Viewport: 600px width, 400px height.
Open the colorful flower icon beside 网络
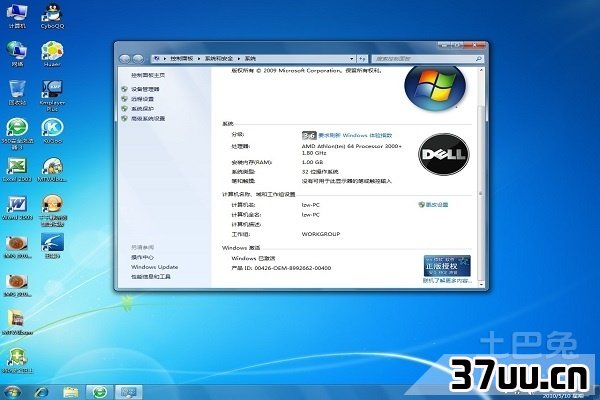[x=52, y=54]
